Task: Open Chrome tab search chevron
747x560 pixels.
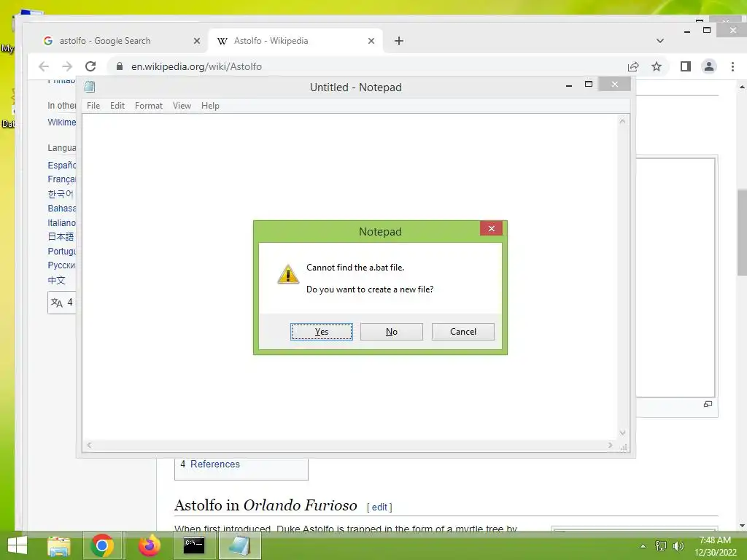Action: (659, 41)
